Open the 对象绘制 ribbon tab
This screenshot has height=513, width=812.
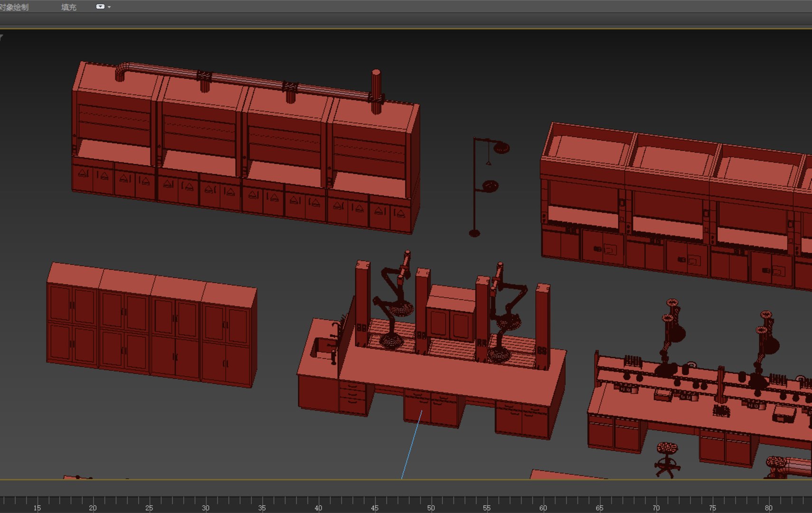click(14, 7)
